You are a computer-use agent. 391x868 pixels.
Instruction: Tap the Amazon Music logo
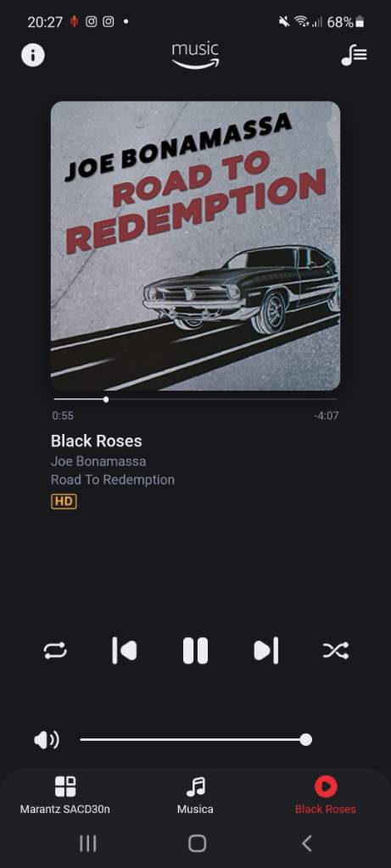tap(195, 55)
